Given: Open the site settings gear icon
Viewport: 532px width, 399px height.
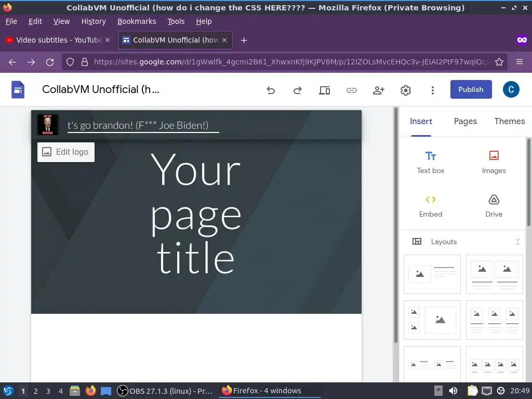Looking at the screenshot, I should click(405, 90).
